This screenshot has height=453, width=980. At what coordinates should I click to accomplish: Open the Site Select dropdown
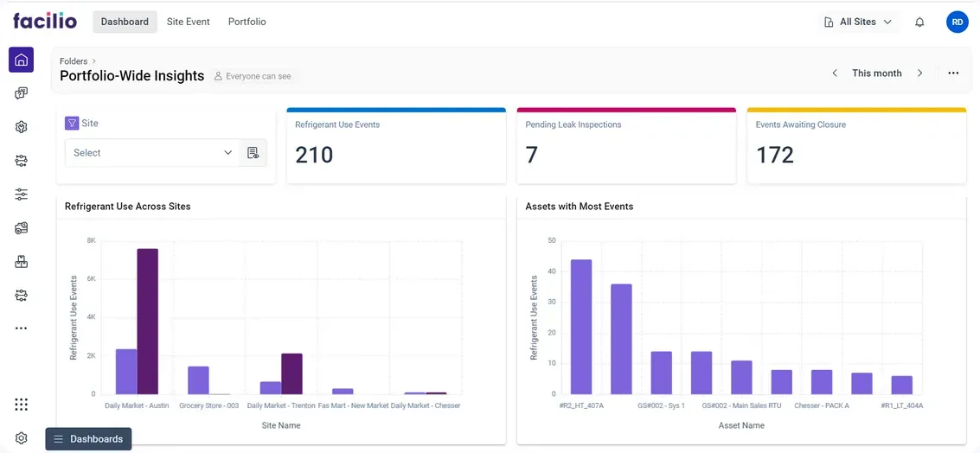click(x=152, y=153)
